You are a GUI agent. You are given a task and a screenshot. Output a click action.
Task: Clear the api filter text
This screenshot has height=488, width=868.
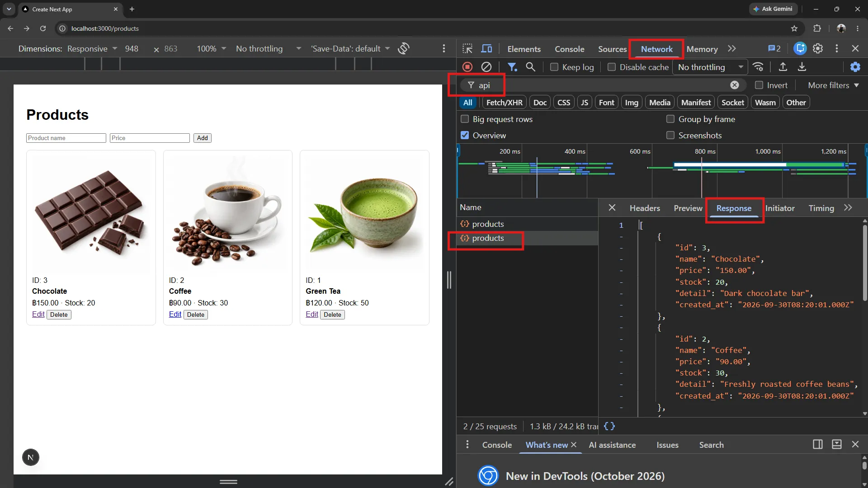click(735, 85)
